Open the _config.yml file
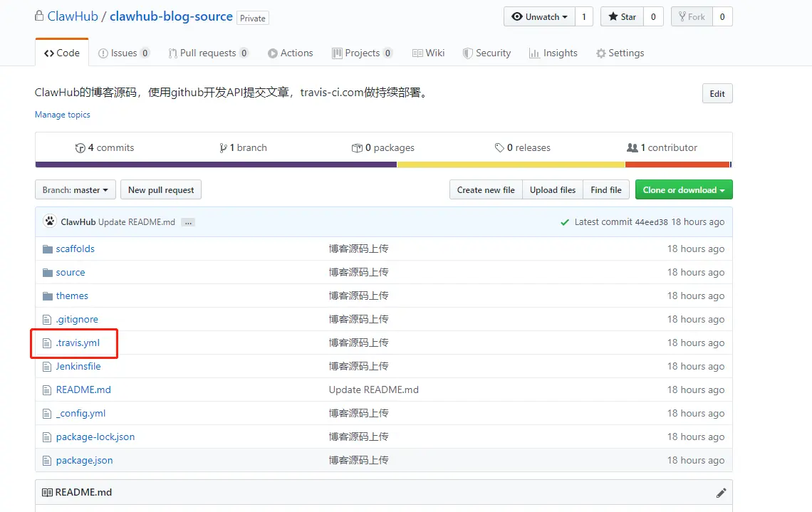The height and width of the screenshot is (512, 812). [80, 413]
